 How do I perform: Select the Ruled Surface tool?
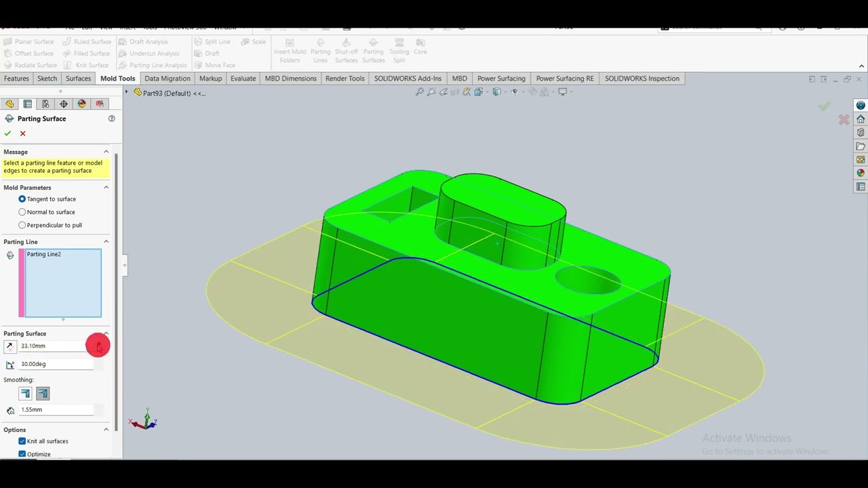pyautogui.click(x=87, y=42)
